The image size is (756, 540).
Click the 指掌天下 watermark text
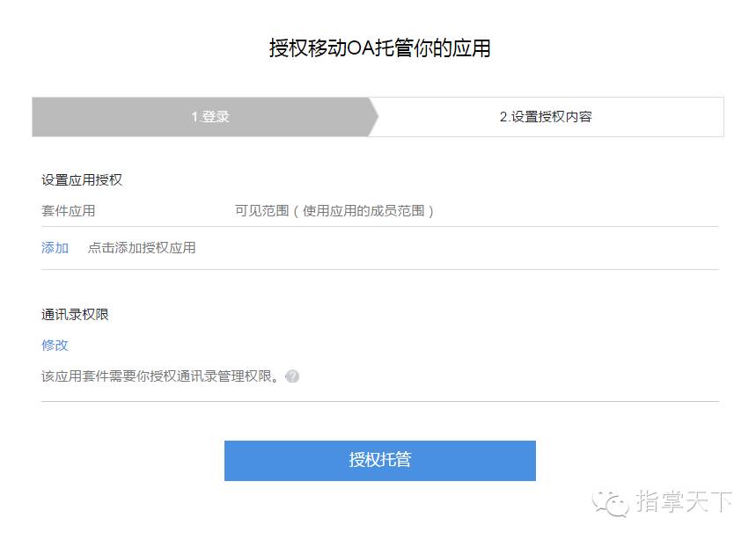pyautogui.click(x=684, y=501)
